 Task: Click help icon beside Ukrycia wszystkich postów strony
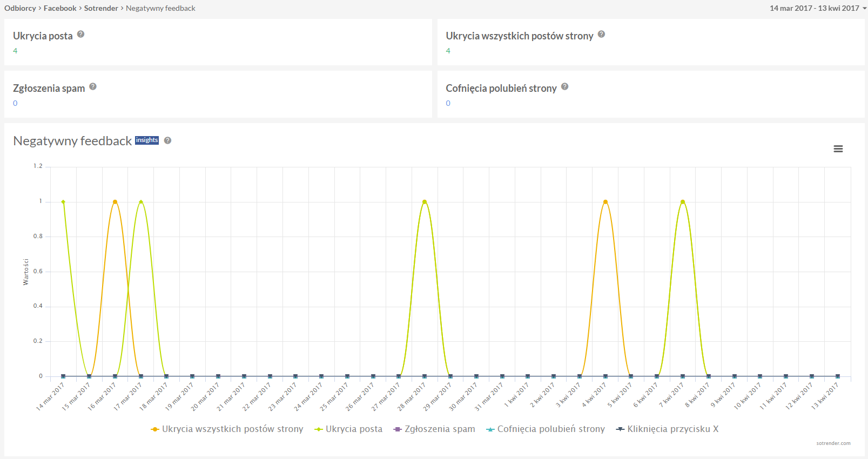601,34
